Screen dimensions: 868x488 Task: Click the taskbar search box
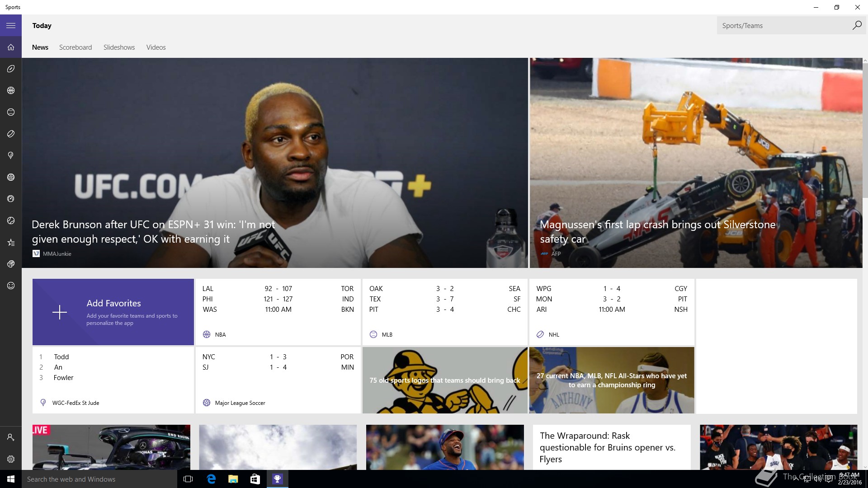(99, 479)
